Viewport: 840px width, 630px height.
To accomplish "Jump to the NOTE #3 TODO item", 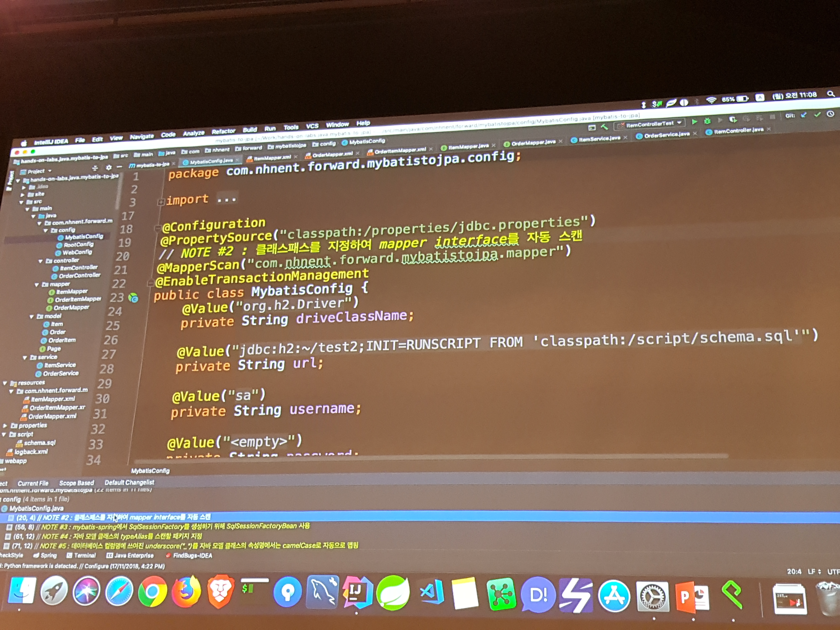I will click(158, 527).
